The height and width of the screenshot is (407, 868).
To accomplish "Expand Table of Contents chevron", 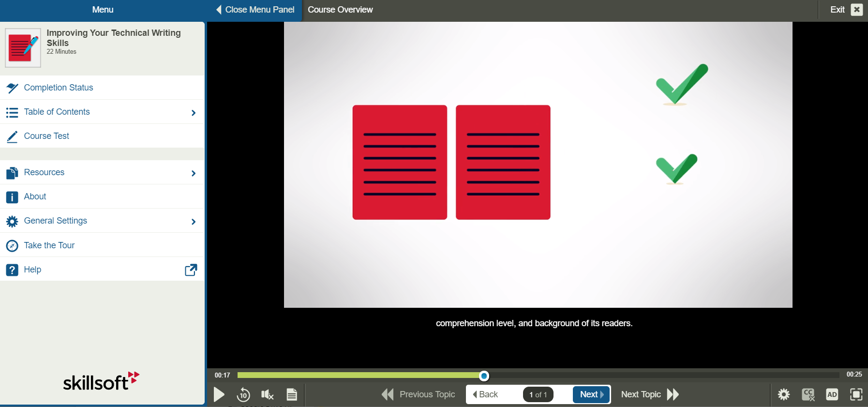I will (194, 112).
